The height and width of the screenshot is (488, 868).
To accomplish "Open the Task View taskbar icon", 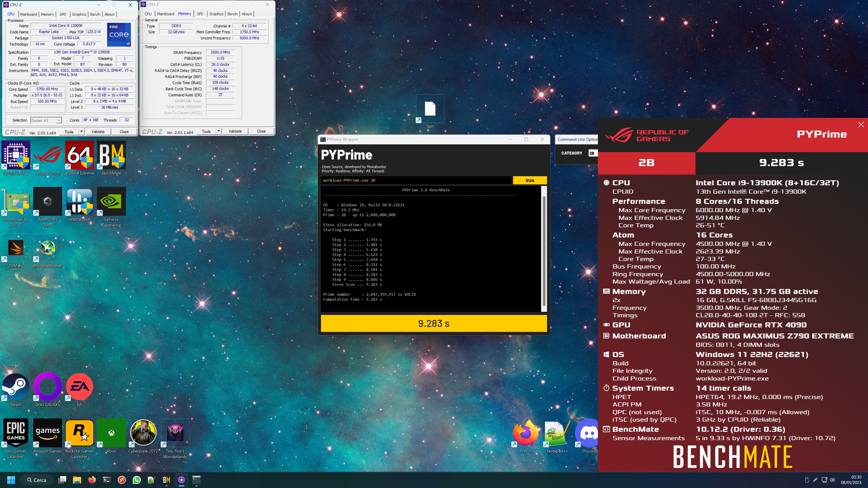I will tap(62, 480).
